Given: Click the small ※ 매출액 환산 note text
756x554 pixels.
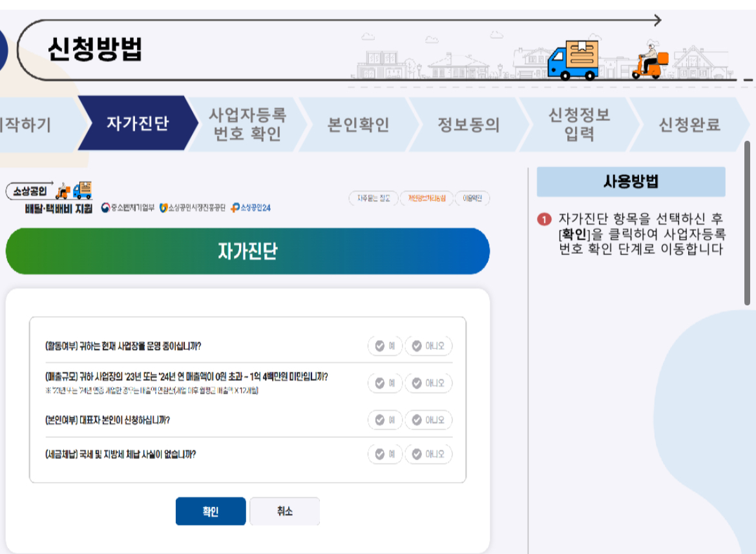Looking at the screenshot, I should pos(151,390).
